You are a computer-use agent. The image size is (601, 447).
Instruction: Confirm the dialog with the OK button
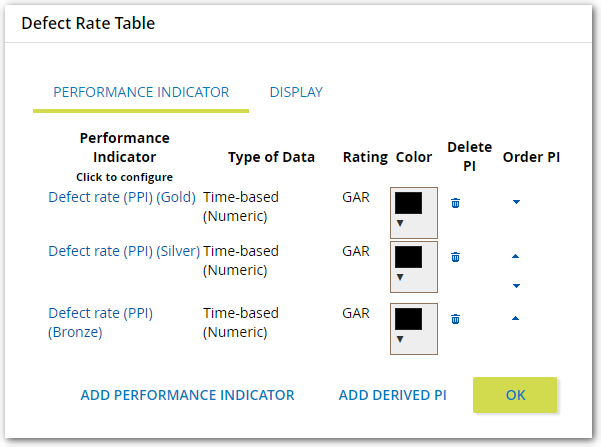coord(515,395)
